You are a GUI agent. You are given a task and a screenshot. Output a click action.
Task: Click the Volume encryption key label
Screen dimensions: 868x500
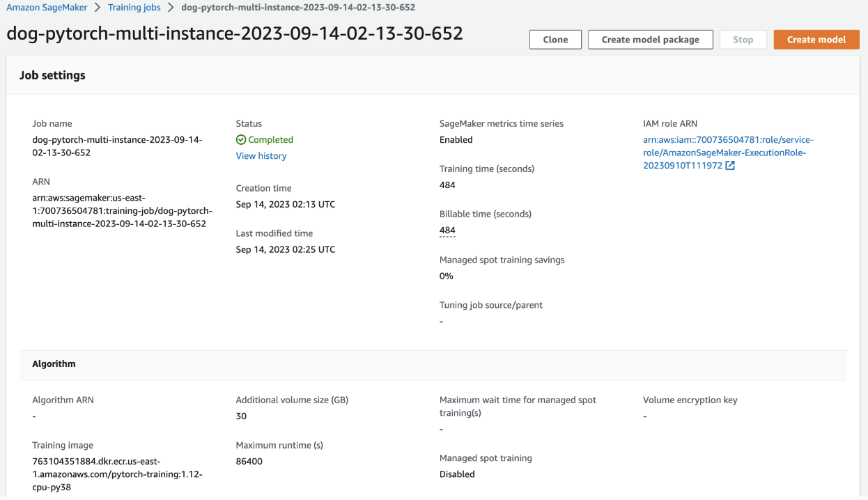[690, 400]
